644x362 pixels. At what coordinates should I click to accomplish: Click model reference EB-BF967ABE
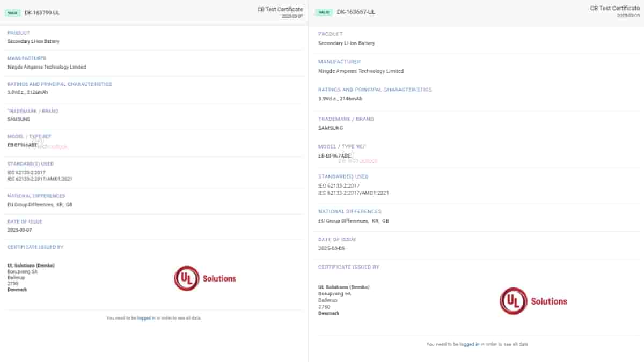coord(334,156)
